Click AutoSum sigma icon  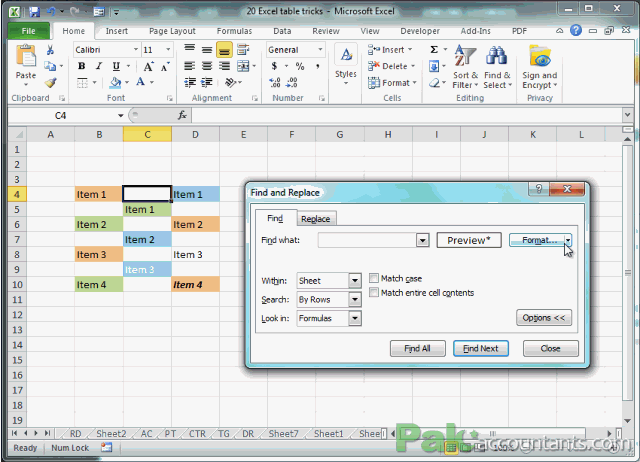[x=434, y=50]
